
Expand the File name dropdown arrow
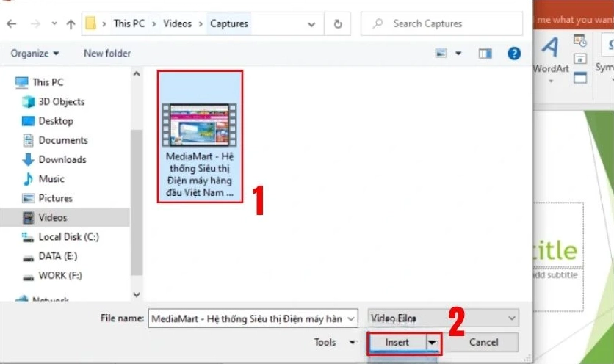click(351, 318)
